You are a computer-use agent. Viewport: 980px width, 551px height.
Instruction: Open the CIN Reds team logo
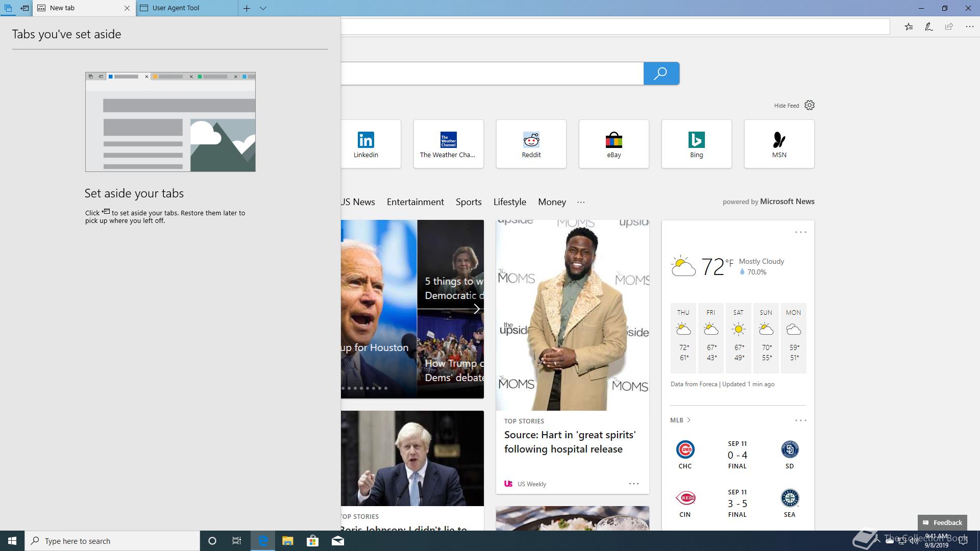685,498
